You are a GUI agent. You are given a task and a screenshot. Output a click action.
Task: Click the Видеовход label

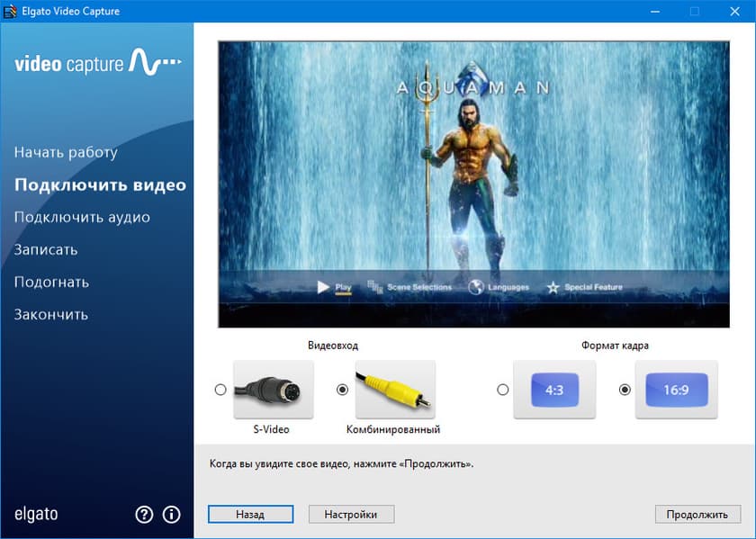tap(333, 346)
